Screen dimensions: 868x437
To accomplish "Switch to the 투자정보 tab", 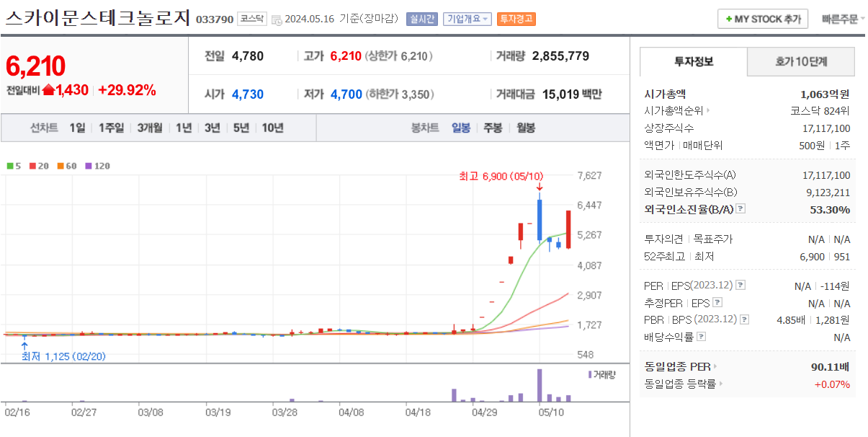I will click(x=693, y=62).
